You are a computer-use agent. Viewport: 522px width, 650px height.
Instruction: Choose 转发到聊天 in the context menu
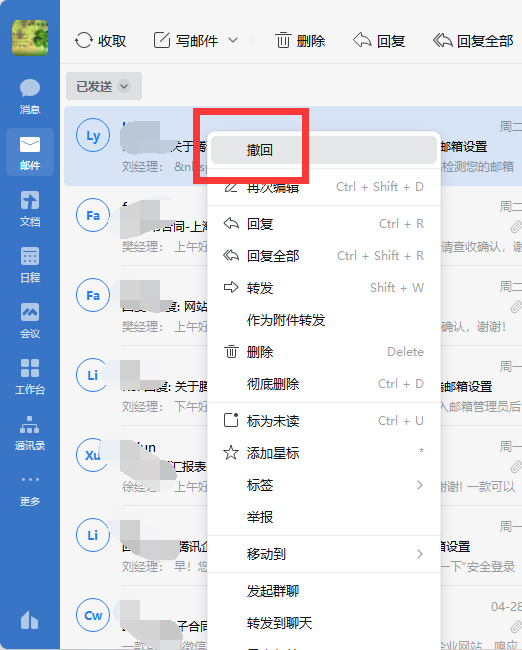point(324,623)
